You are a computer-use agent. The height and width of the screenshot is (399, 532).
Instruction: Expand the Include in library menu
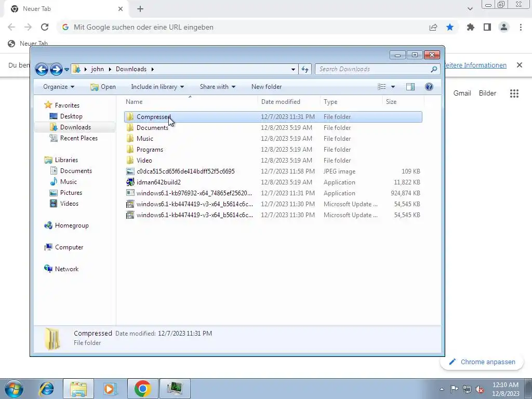tap(157, 87)
